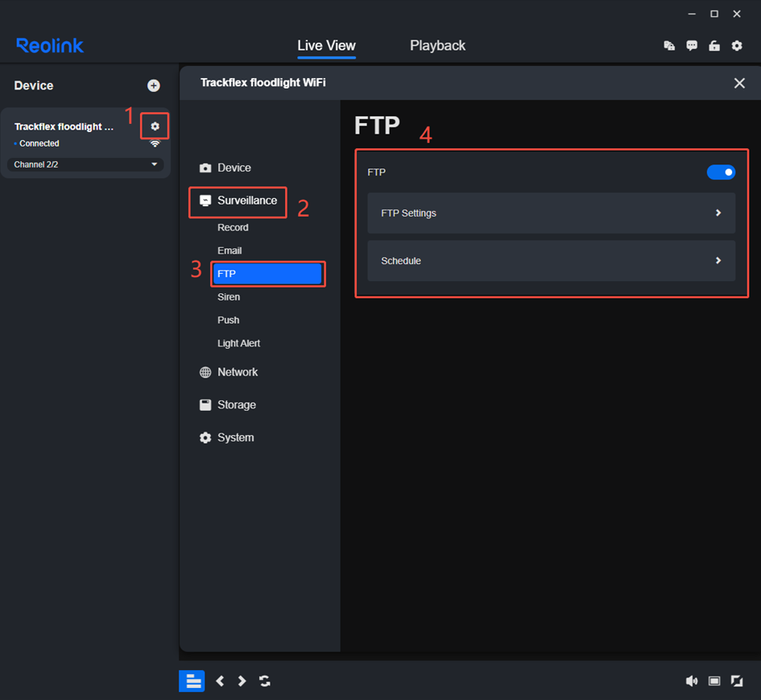This screenshot has width=761, height=700.
Task: Click the Reolink logo
Action: click(x=50, y=46)
